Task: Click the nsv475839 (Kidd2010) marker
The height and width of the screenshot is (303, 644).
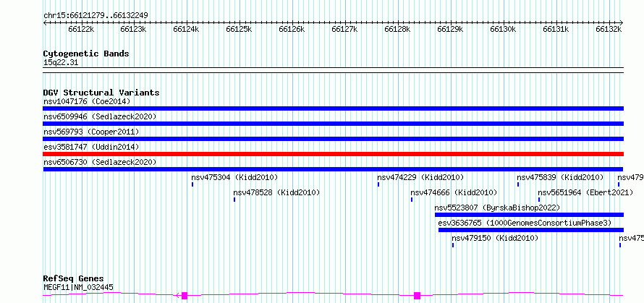Action: 518,184
